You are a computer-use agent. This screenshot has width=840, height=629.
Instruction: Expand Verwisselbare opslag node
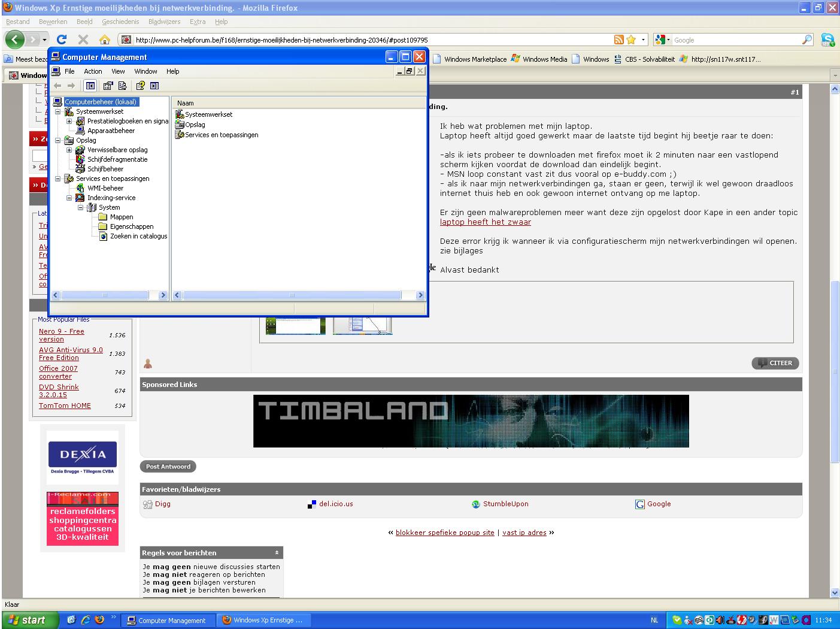tap(69, 150)
